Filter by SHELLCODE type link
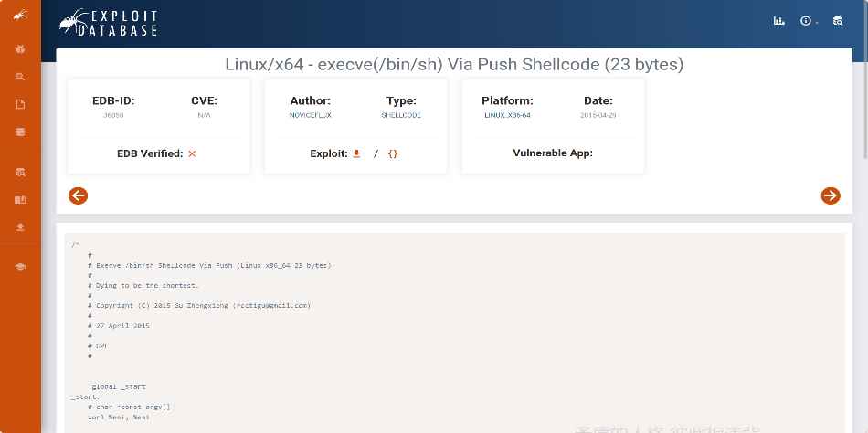 [401, 116]
